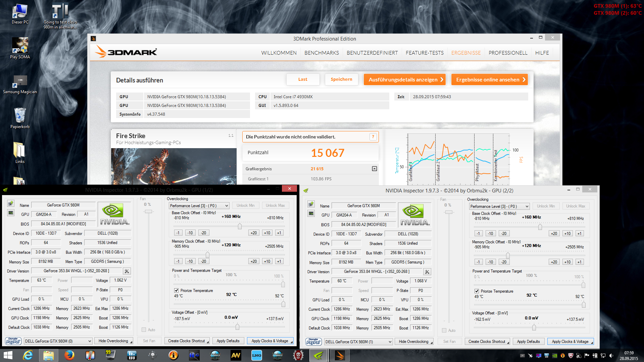
Task: Click Create Clocks Shortcut in GPU (1/2) window
Action: pyautogui.click(x=187, y=341)
